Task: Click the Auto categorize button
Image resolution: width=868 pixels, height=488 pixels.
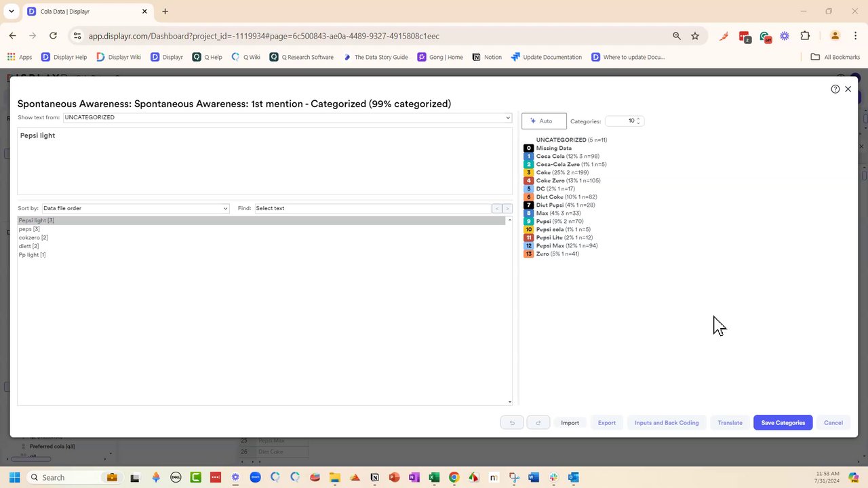Action: pyautogui.click(x=544, y=121)
